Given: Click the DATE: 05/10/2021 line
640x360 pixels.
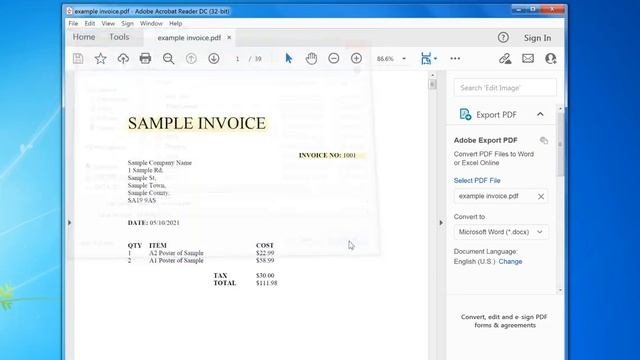Looking at the screenshot, I should coord(153,222).
